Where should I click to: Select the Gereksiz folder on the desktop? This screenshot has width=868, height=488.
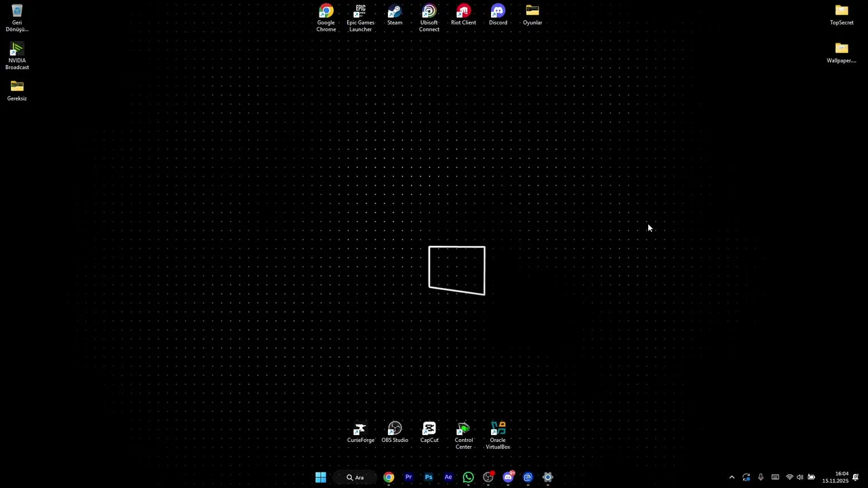[x=17, y=91]
